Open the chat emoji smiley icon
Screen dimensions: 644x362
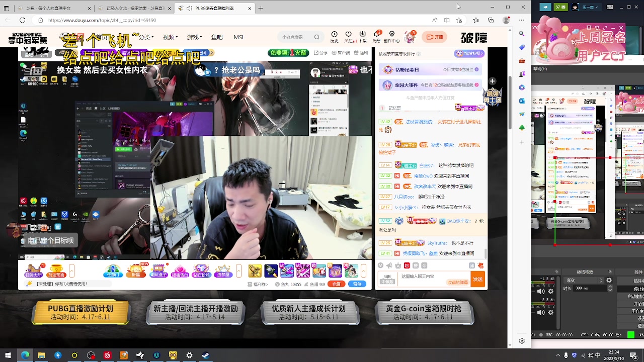[380, 265]
